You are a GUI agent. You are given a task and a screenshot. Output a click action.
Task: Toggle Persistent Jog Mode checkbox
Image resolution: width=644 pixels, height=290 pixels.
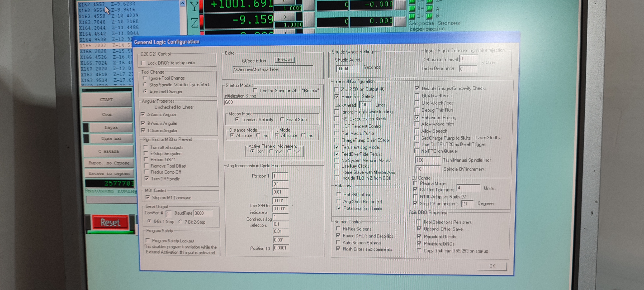pos(337,147)
